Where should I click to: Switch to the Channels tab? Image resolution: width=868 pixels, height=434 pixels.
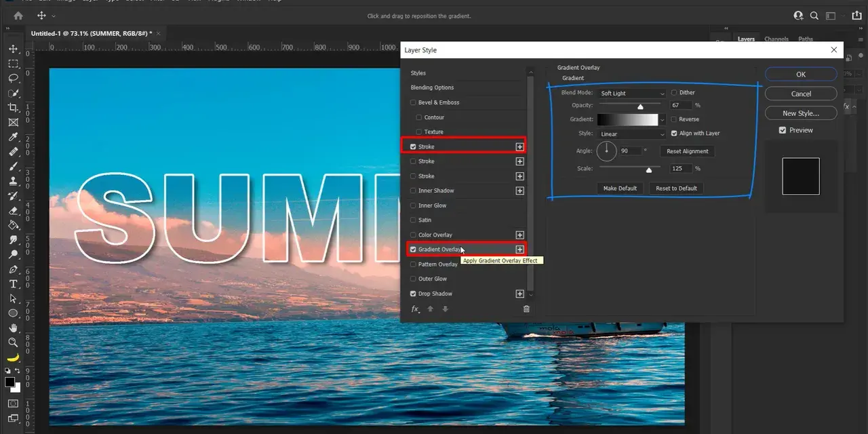tap(776, 39)
